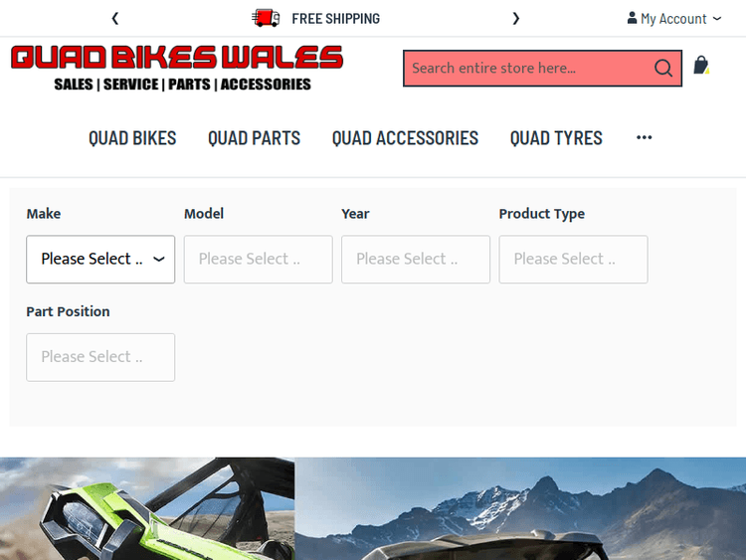Click the Quad Bikes Wales logo

(x=176, y=68)
